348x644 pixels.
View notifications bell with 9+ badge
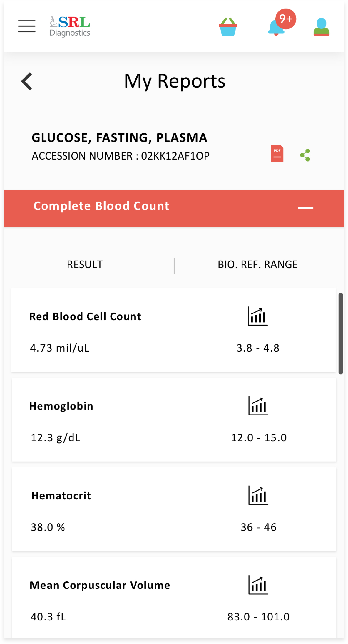(x=282, y=23)
